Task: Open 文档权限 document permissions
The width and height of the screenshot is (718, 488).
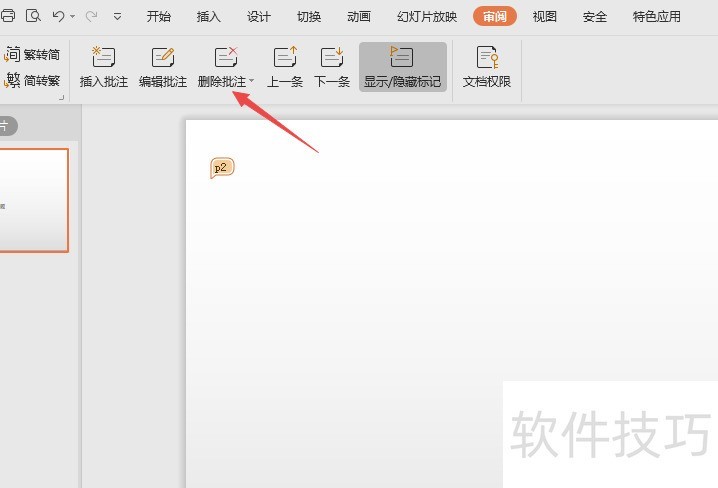Action: pos(486,67)
